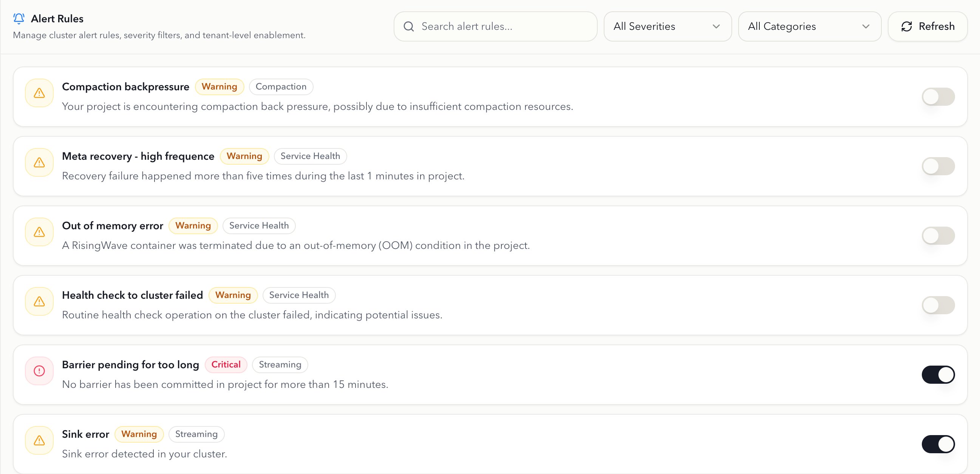Click Warning badge on Out of memory error

click(x=193, y=225)
